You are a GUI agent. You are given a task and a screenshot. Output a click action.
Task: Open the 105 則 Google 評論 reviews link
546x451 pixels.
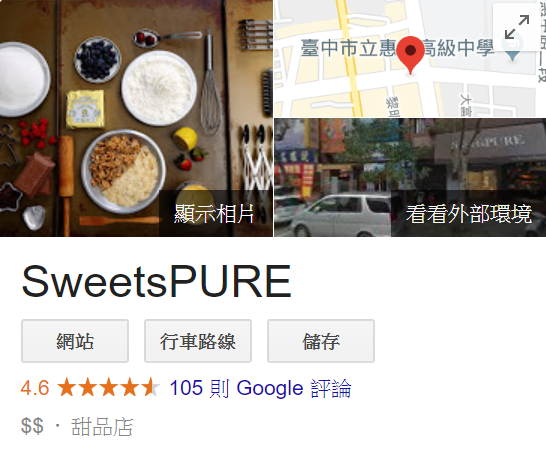260,388
